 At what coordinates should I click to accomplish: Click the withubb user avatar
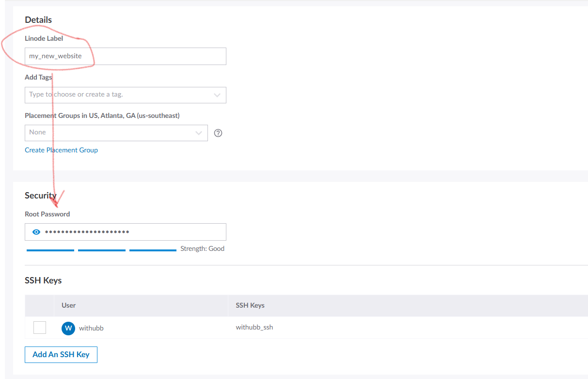68,328
